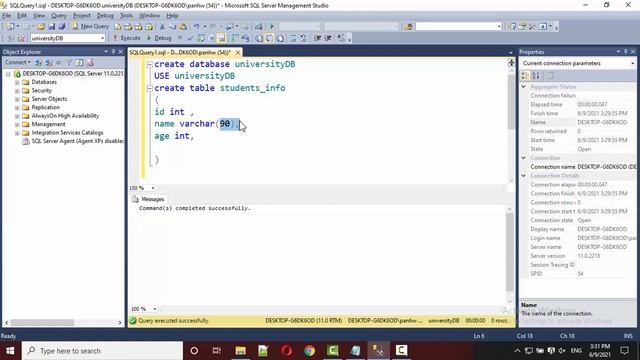Collapse the create database code outline
This screenshot has height=360, width=640.
pyautogui.click(x=150, y=64)
